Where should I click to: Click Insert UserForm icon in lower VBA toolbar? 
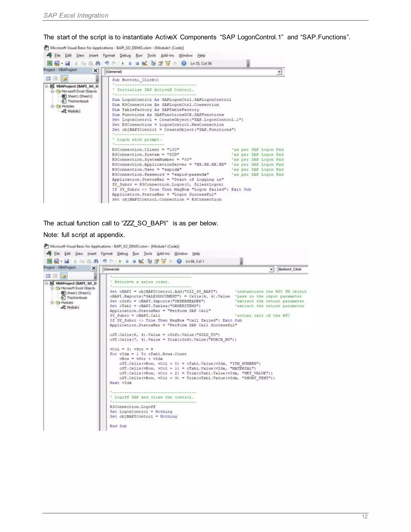(x=56, y=261)
